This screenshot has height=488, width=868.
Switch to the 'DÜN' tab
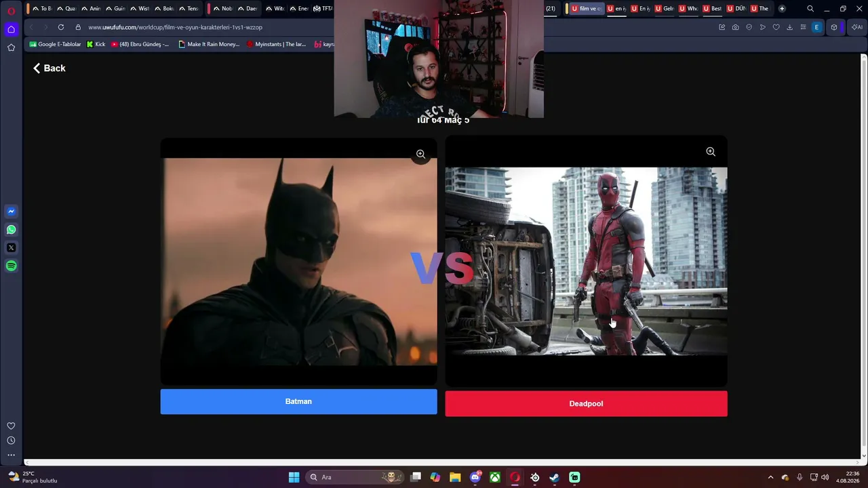tap(736, 9)
